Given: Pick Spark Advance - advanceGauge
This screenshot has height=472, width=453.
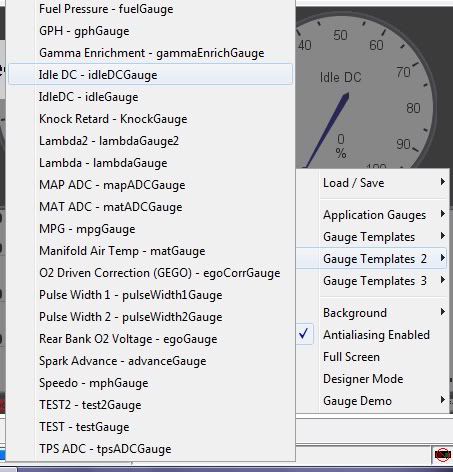Looking at the screenshot, I should [x=151, y=361].
